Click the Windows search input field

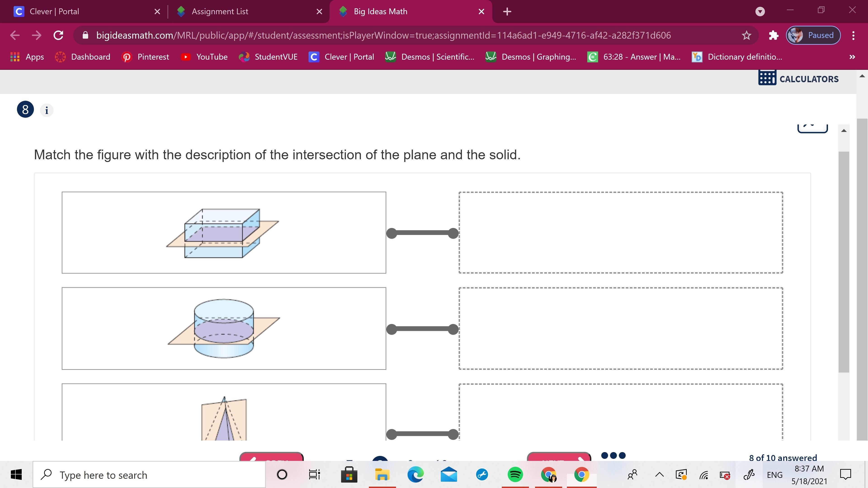pyautogui.click(x=149, y=475)
